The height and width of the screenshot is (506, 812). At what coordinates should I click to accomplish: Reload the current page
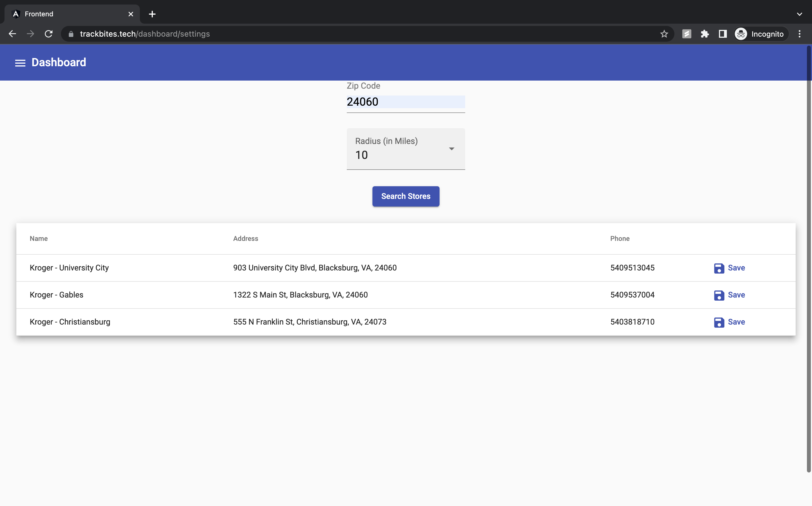click(x=48, y=34)
